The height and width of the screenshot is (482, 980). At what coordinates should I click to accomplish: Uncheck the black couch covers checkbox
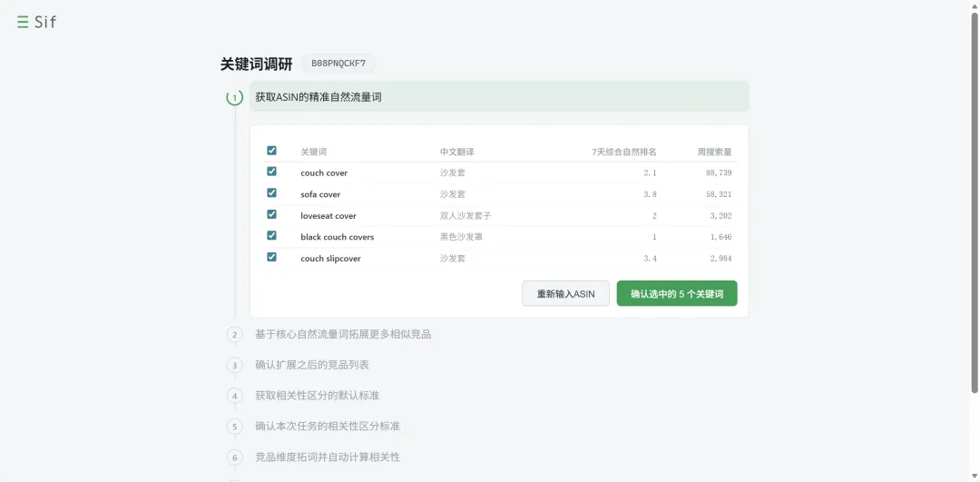(x=272, y=235)
